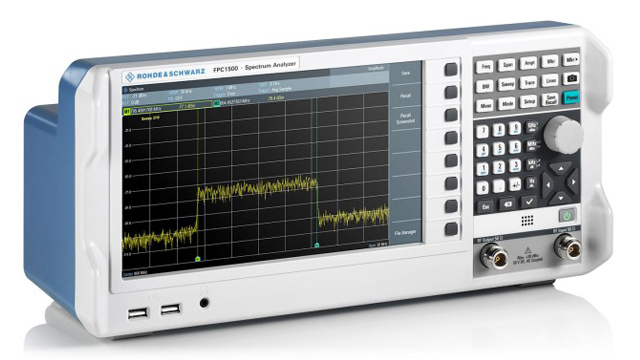The image size is (640, 360).
Task: Push the green power button
Action: click(x=567, y=215)
